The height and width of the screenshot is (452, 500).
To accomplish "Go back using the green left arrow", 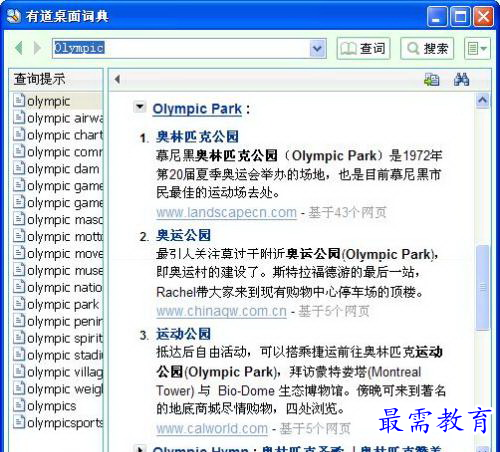I will coord(19,48).
